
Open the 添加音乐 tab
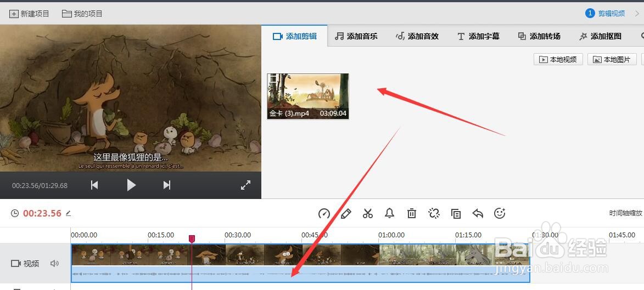[356, 36]
